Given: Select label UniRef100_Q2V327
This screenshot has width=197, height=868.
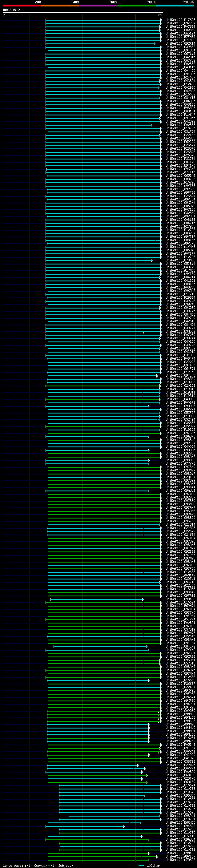Looking at the screenshot, I should point(180,426).
